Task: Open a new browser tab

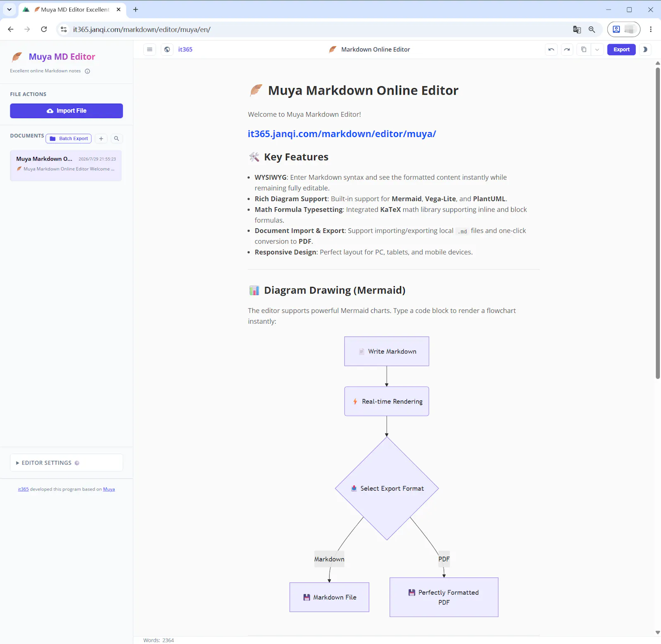Action: pos(136,9)
